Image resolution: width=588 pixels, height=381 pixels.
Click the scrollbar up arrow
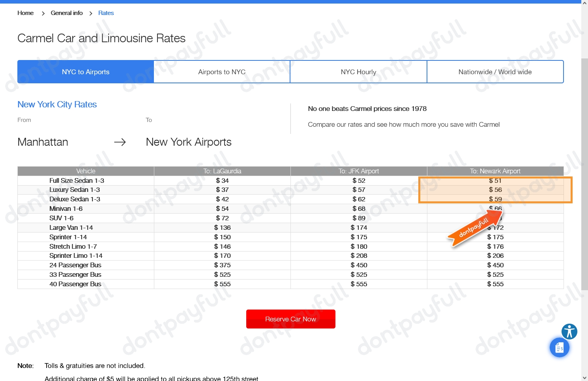(584, 3)
